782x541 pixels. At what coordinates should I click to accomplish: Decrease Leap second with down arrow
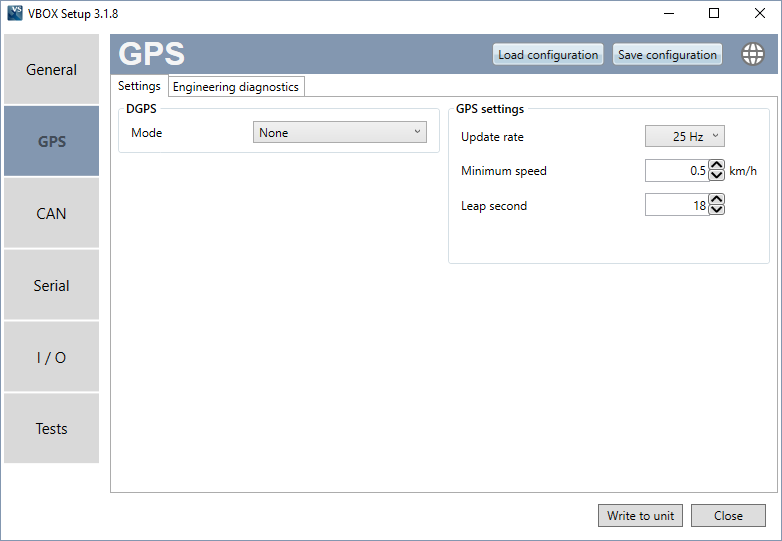[x=717, y=209]
